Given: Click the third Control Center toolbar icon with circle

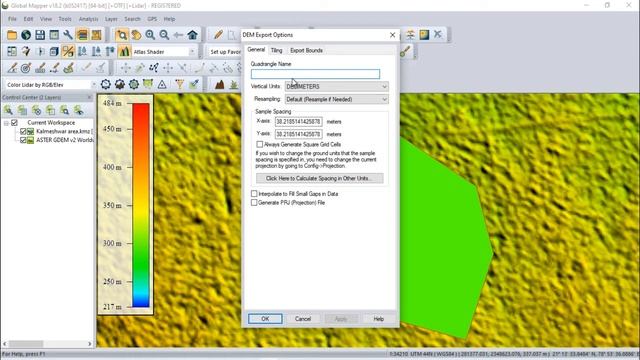Looking at the screenshot, I should (x=36, y=110).
